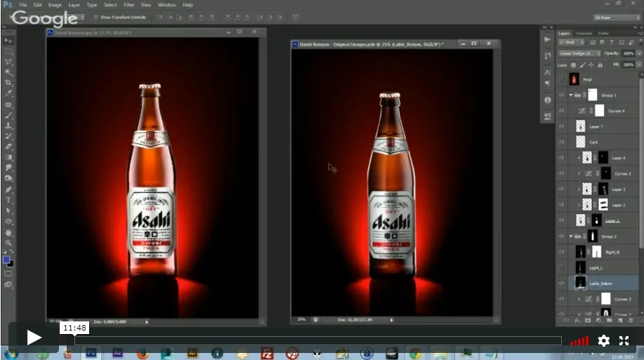Open status bar arrow in PSB window
Image resolution: width=644 pixels, height=360 pixels.
(391, 320)
